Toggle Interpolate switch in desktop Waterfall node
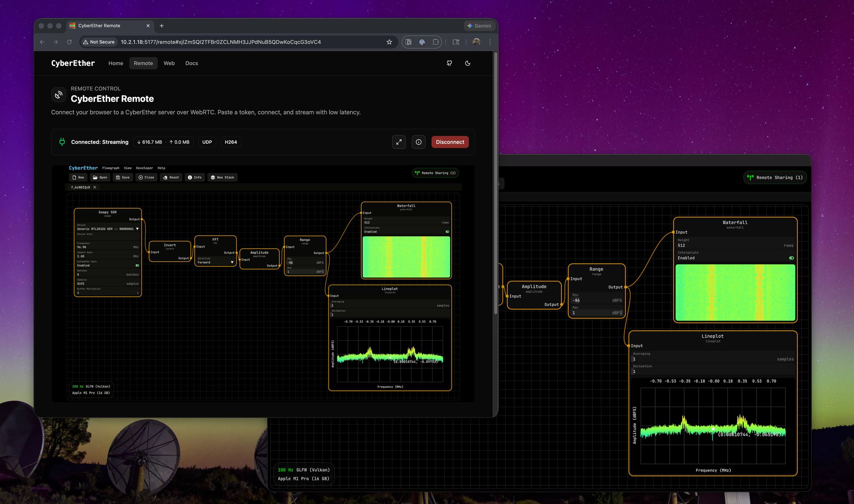 (x=791, y=258)
